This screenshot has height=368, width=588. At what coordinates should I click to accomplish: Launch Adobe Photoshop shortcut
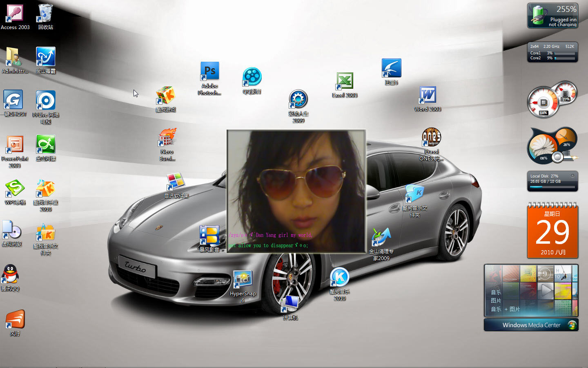[209, 79]
